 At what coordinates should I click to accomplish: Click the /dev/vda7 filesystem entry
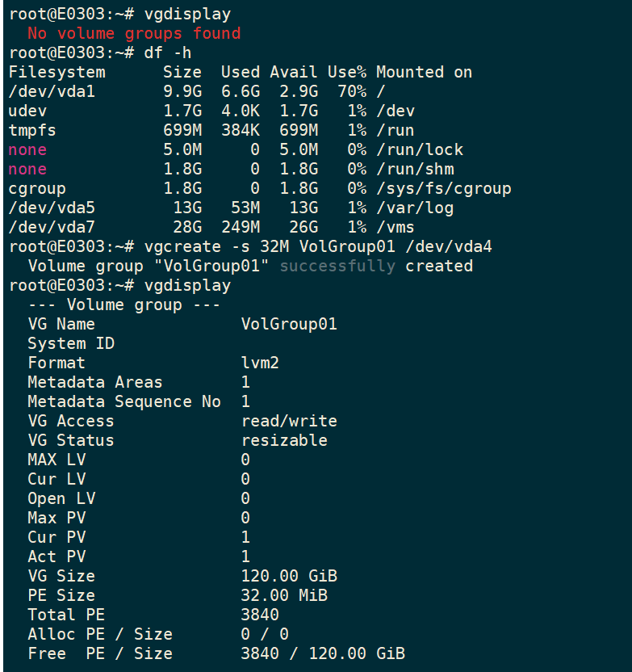(52, 227)
